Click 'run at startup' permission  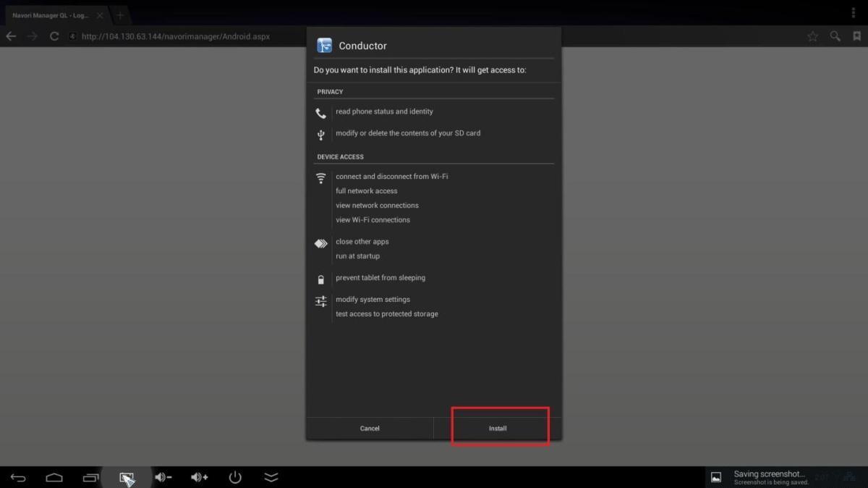point(357,256)
